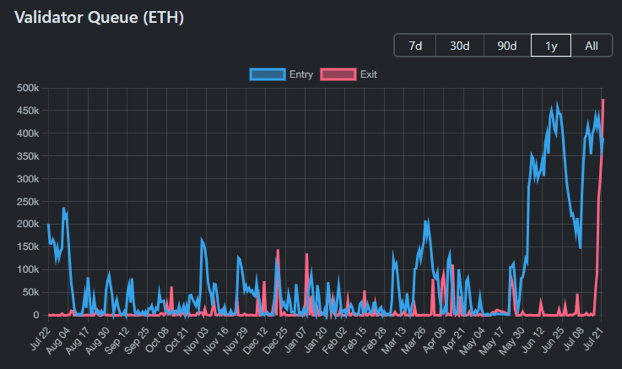Click the Validator Queue (ETH) title
The width and height of the screenshot is (622, 369).
click(99, 17)
